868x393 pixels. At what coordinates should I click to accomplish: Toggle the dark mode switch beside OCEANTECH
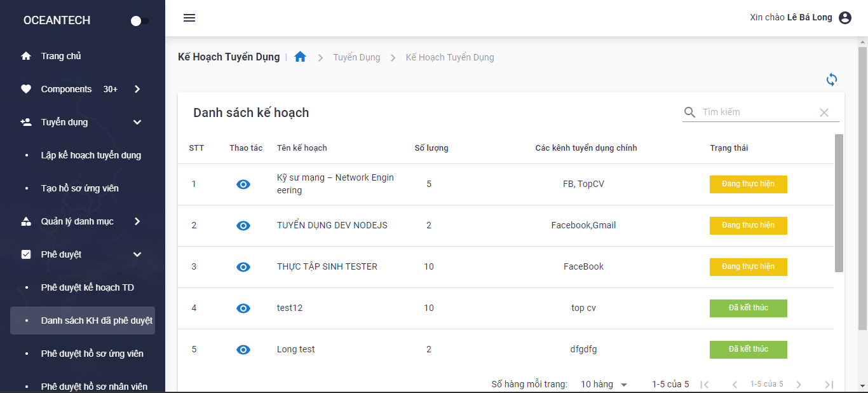140,21
